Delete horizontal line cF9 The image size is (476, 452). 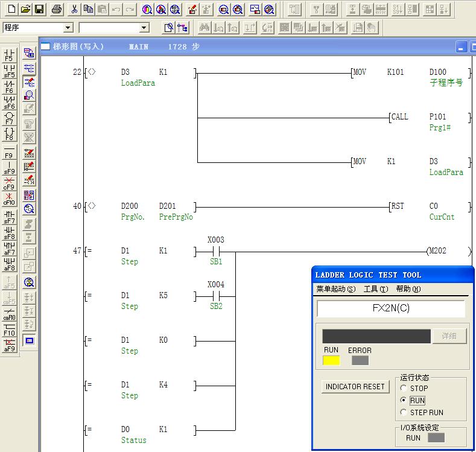10,183
